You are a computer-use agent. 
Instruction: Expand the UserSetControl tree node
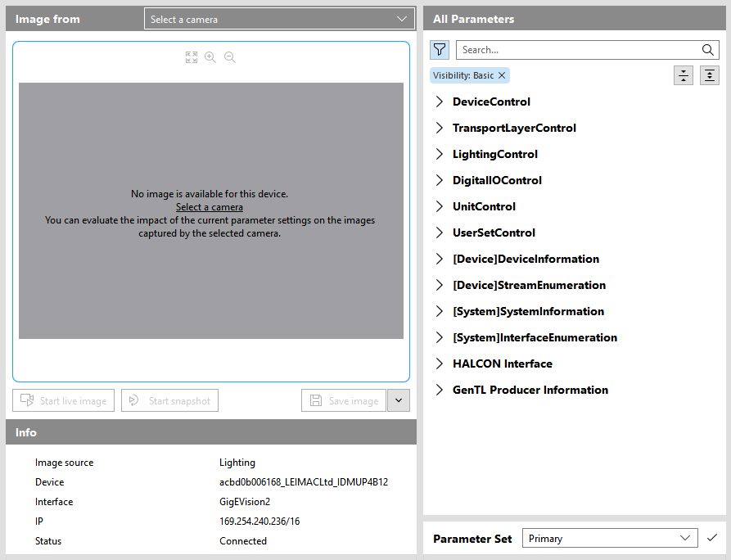440,233
